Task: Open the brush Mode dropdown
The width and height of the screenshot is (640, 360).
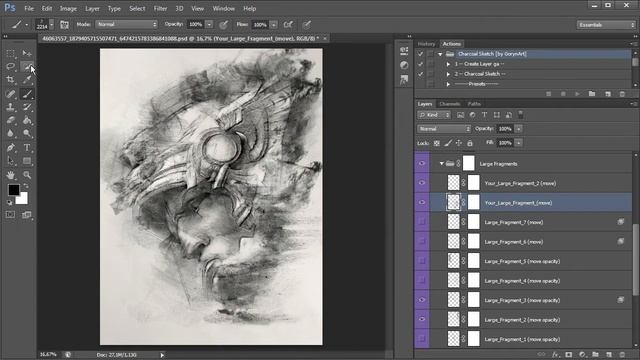Action: (127, 24)
